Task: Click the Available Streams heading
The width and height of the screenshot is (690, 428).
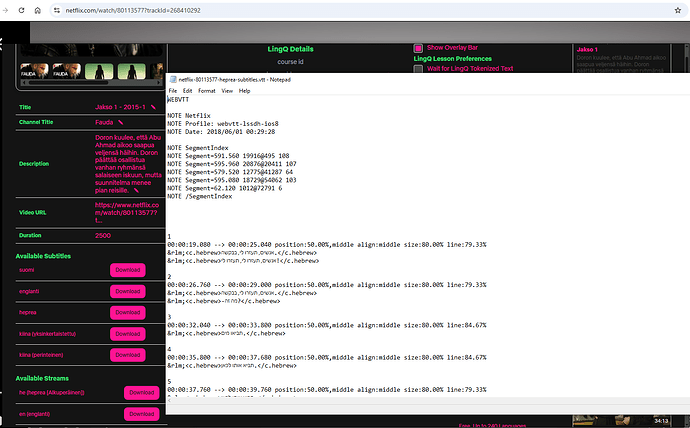Action: (x=42, y=378)
